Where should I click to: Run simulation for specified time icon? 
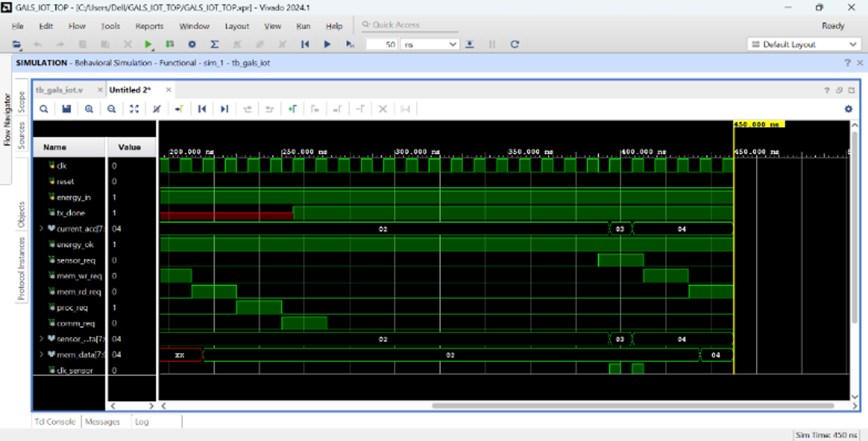click(x=350, y=44)
